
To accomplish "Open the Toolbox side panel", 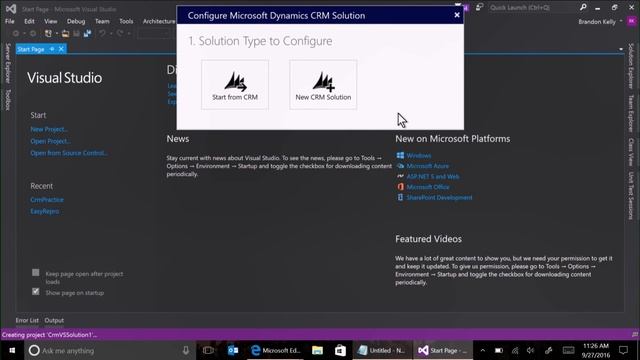I will [7, 100].
